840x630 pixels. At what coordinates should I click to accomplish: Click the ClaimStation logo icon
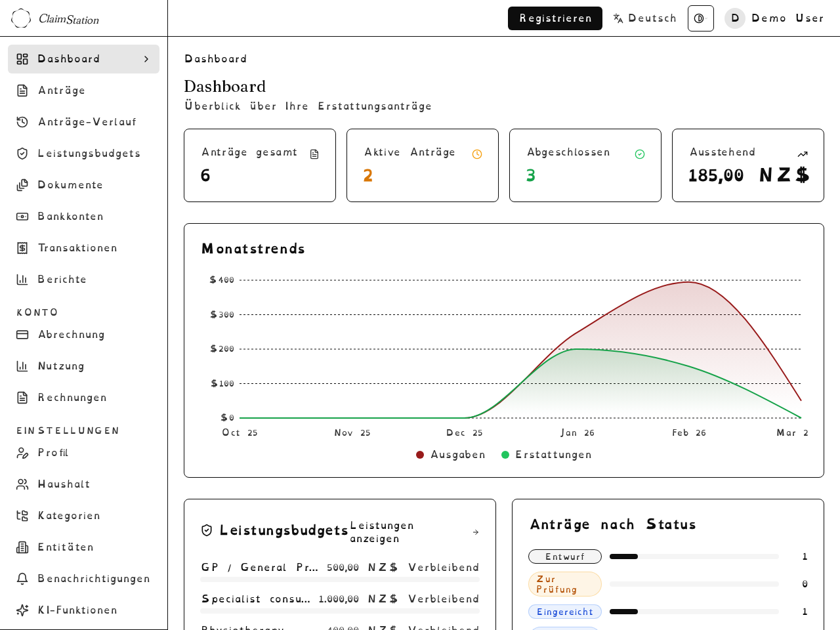pyautogui.click(x=21, y=18)
